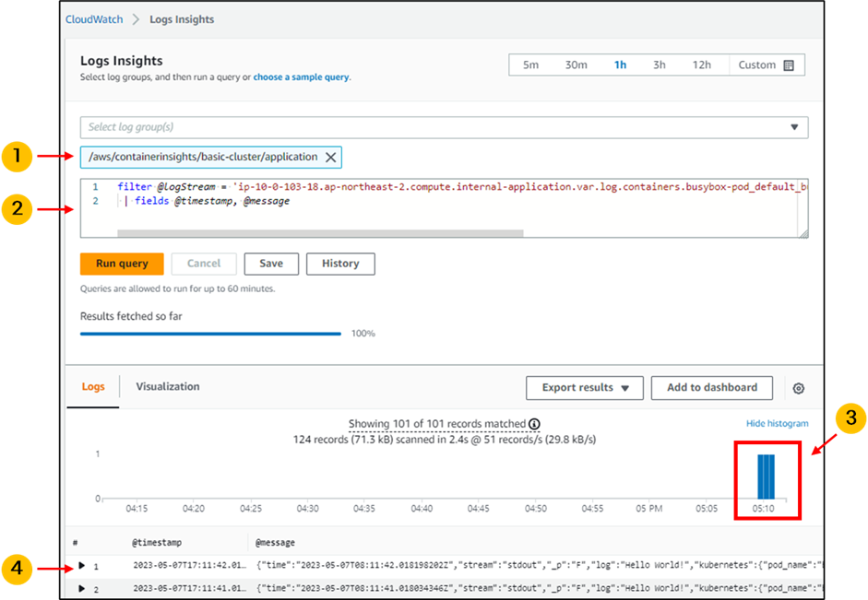
Task: Open the results settings gear icon
Action: (798, 388)
